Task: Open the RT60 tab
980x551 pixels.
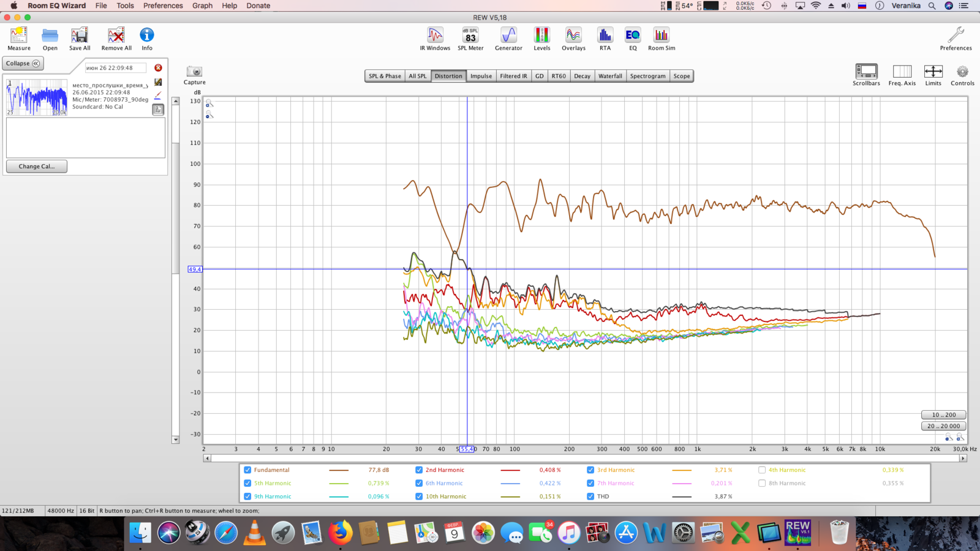Action: pos(559,76)
